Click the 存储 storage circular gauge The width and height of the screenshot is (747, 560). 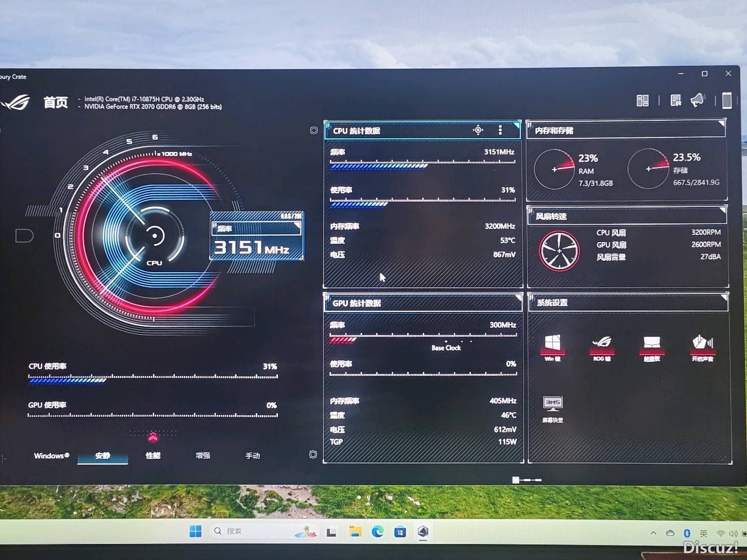(x=648, y=169)
